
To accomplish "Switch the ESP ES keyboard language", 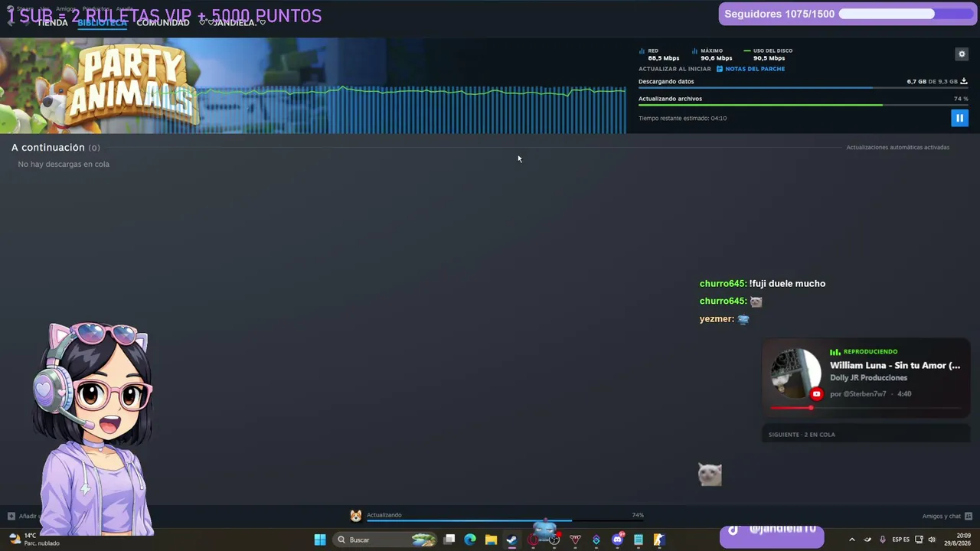I will click(x=901, y=540).
